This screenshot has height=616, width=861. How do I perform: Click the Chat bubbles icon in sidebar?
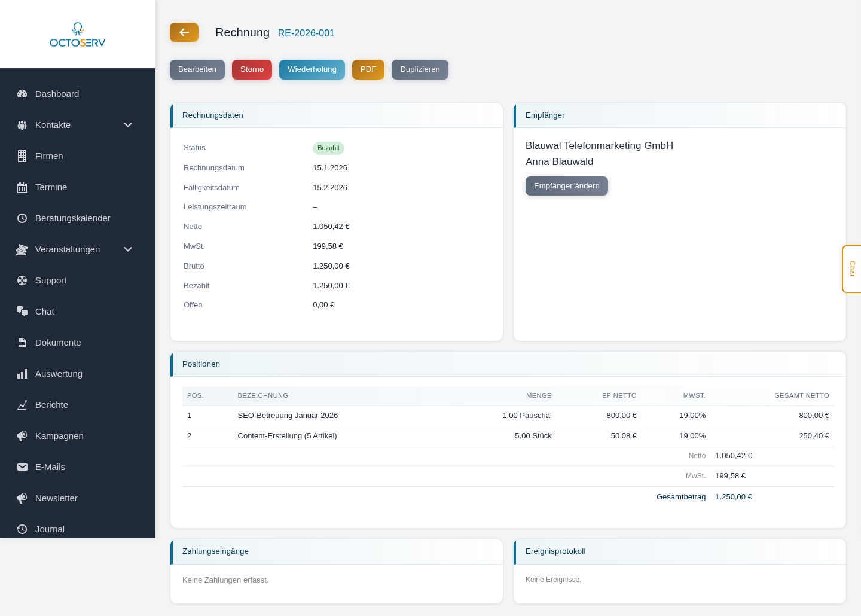[x=22, y=312]
